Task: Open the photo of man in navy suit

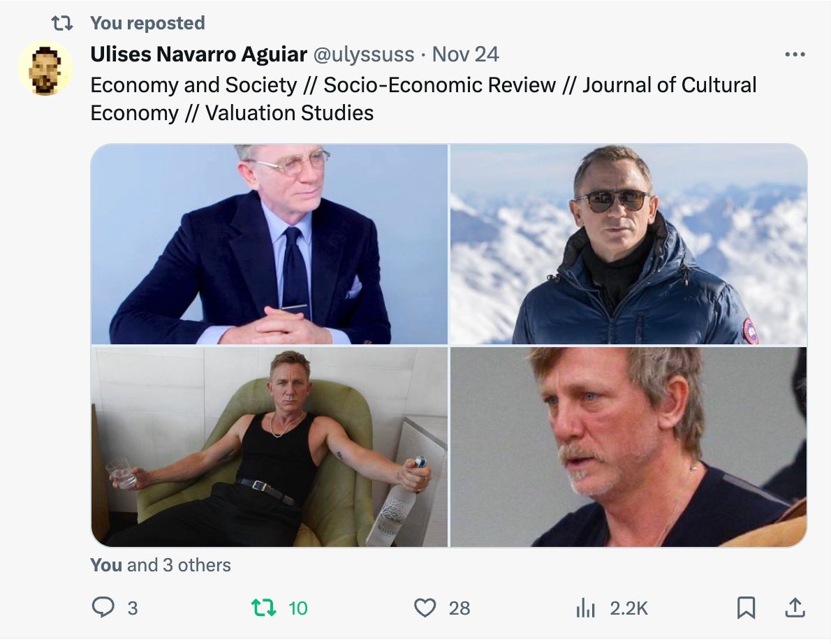Action: pos(270,244)
